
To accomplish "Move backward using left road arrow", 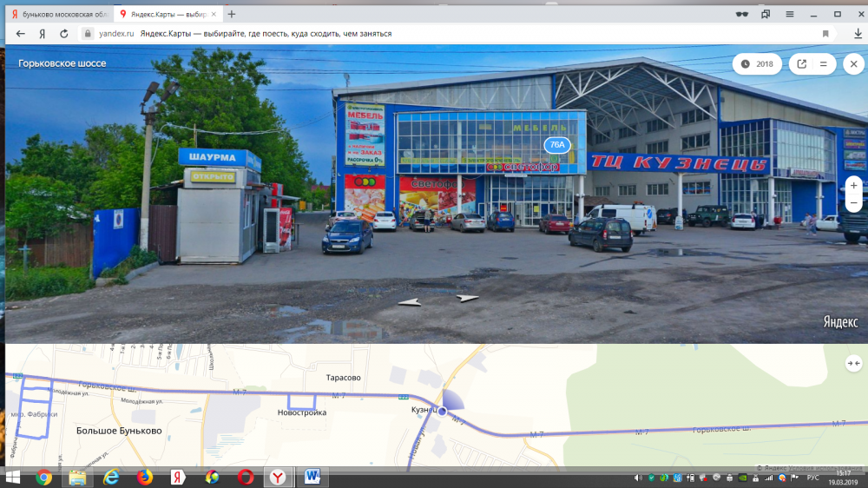I will (x=410, y=302).
